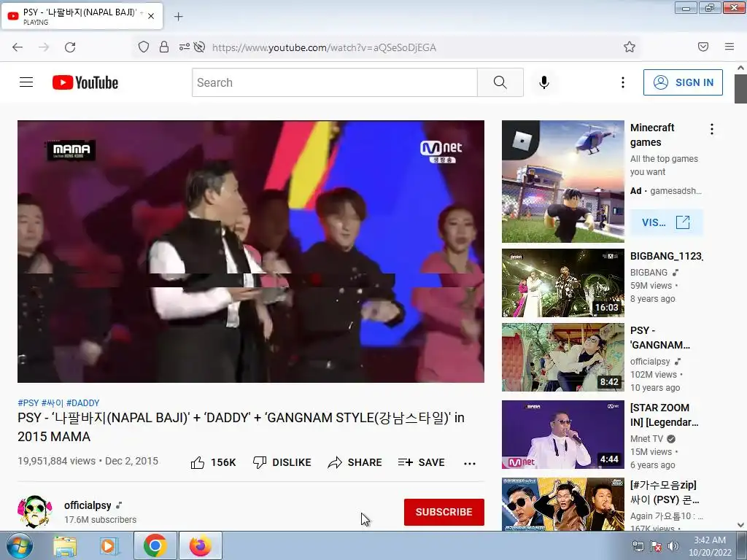Viewport: 747px width, 560px height.
Task: Go back with browser back arrow
Action: tap(18, 47)
